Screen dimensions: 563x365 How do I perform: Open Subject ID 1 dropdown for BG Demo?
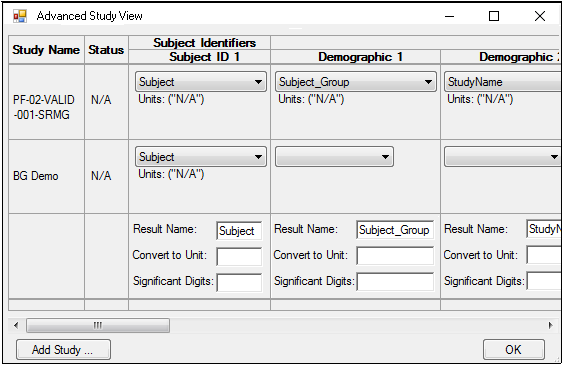(x=201, y=156)
